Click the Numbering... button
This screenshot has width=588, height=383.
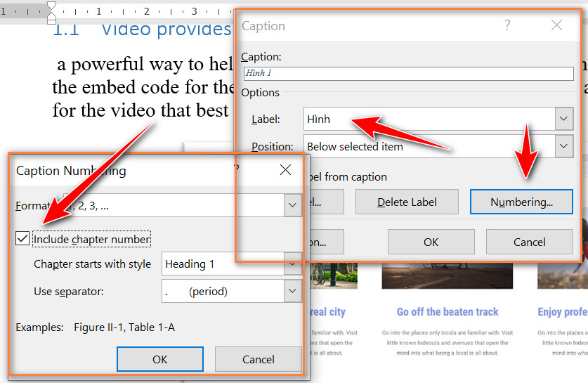521,202
